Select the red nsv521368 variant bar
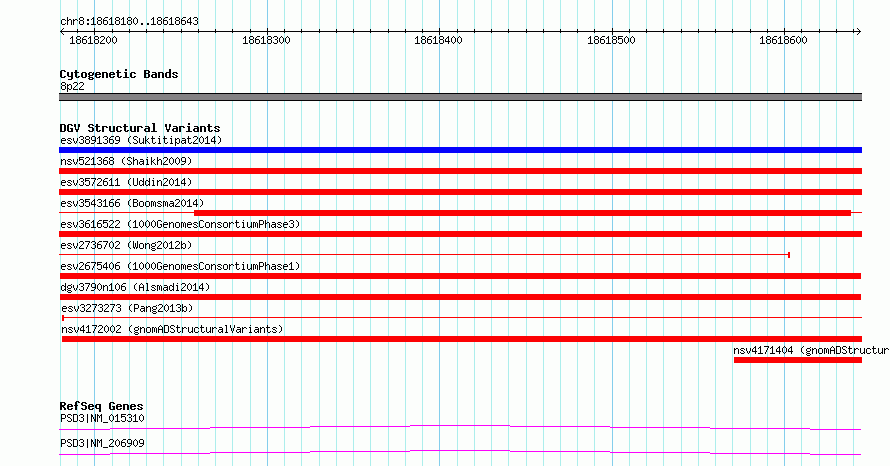Viewport: 890px width, 466px height. (460, 171)
